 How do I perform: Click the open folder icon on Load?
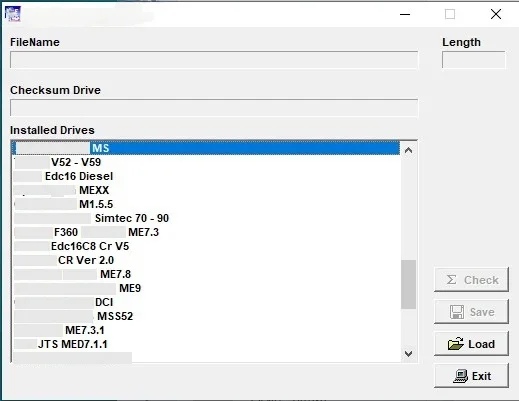tap(456, 344)
